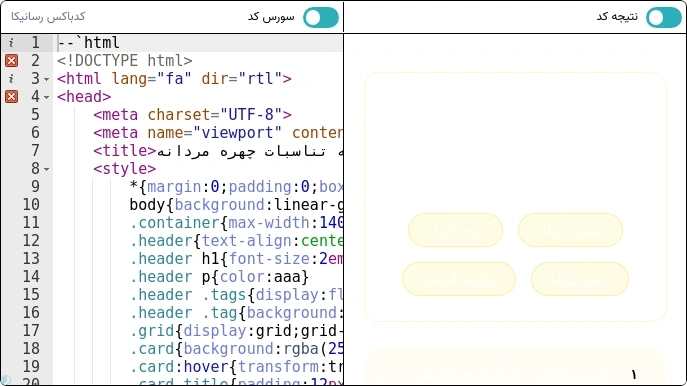Screen dimensions: 687x386
Task: Click the .container{max-width rule
Action: tap(236, 222)
